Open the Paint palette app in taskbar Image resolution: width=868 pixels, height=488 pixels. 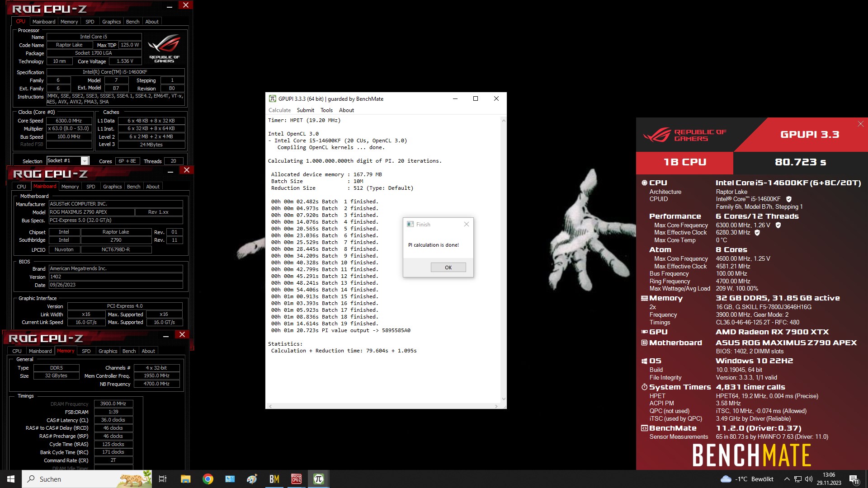point(252,479)
